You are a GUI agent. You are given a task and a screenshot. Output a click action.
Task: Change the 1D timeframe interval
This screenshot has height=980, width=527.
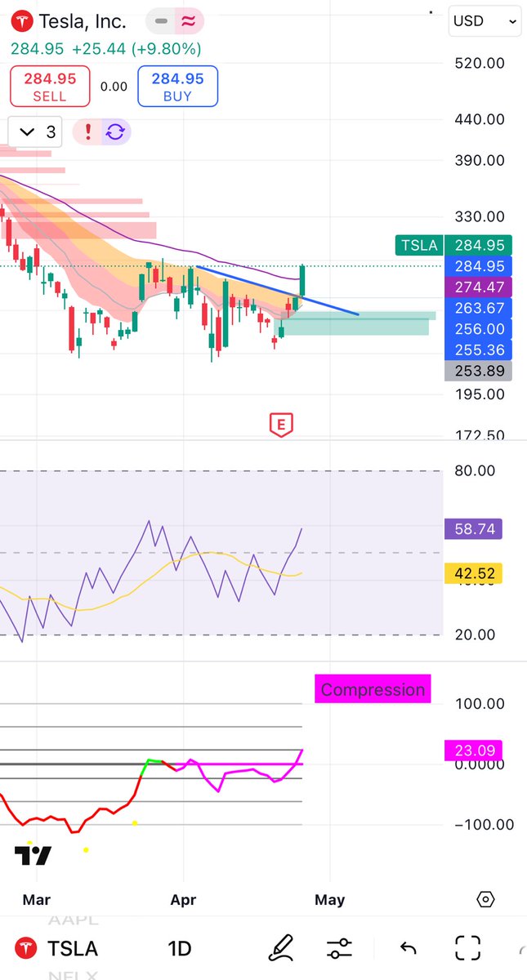click(179, 948)
